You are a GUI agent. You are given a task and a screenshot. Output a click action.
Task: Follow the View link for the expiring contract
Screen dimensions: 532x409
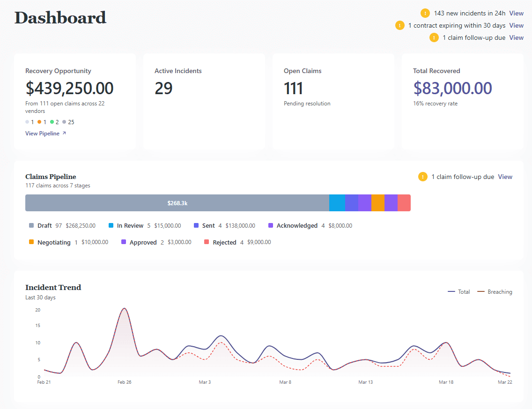click(x=516, y=25)
